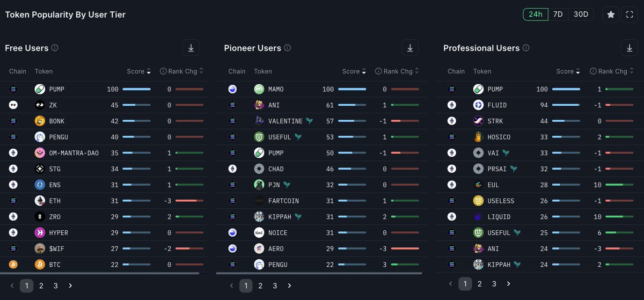Click the favorite star icon
The height and width of the screenshot is (300, 644).
[611, 14]
